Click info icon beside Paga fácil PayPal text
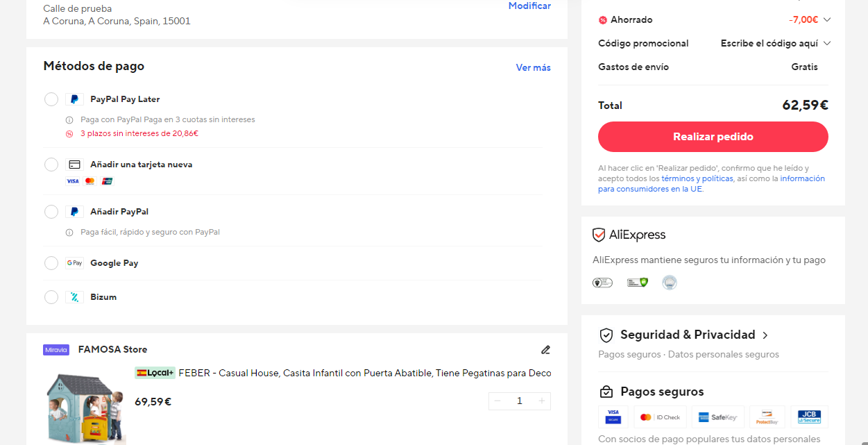868x445 pixels. coord(69,233)
